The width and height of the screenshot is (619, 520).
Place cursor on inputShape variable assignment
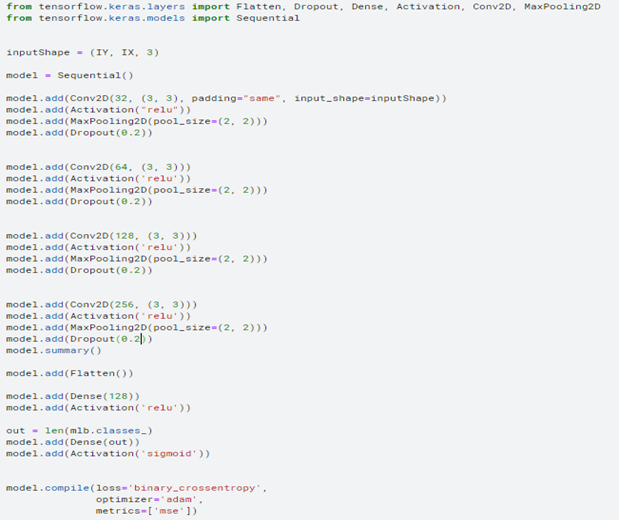pyautogui.click(x=83, y=53)
